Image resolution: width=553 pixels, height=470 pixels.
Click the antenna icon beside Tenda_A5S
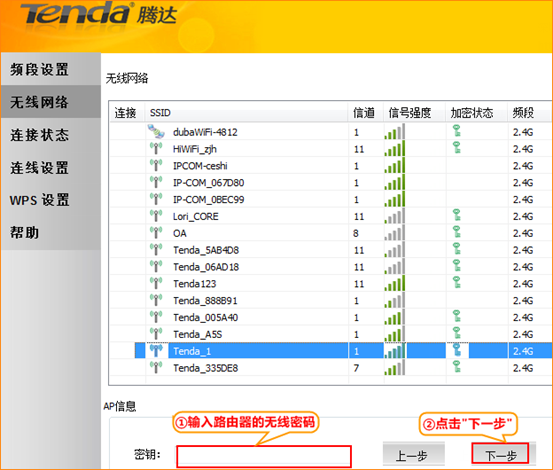click(156, 334)
